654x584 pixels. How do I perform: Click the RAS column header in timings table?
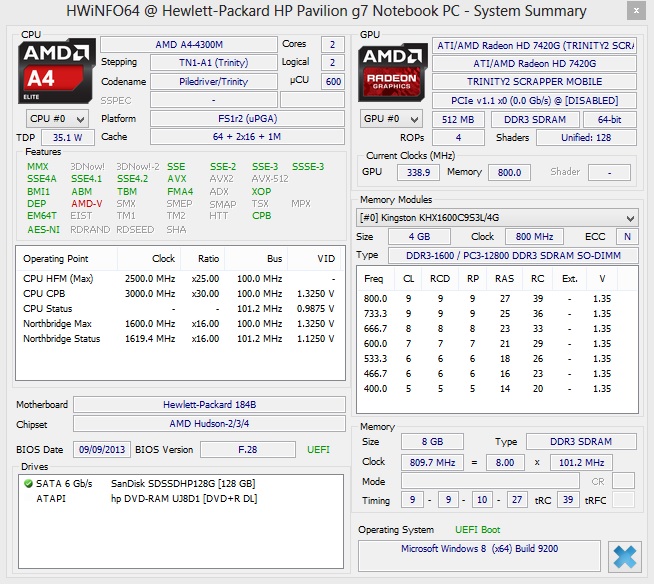[x=504, y=279]
